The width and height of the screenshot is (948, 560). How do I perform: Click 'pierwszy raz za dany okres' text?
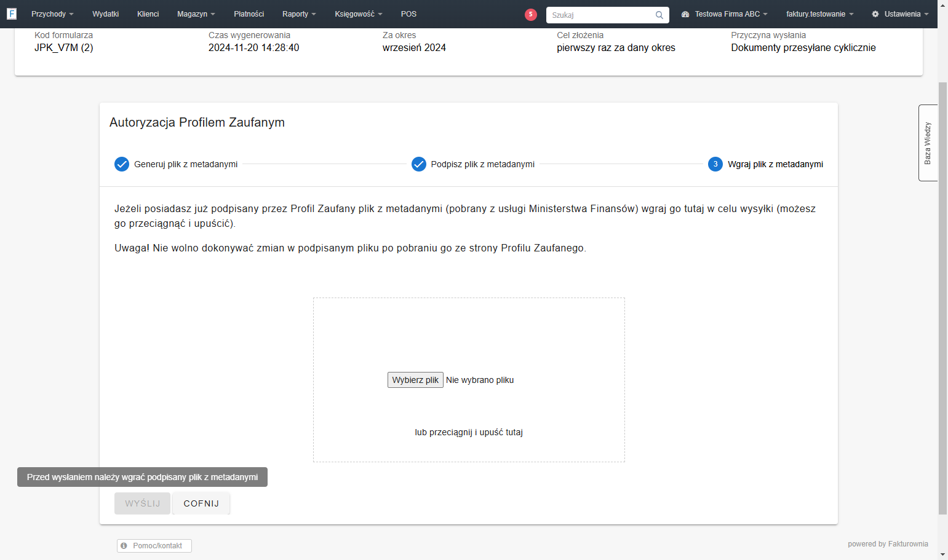tap(616, 48)
